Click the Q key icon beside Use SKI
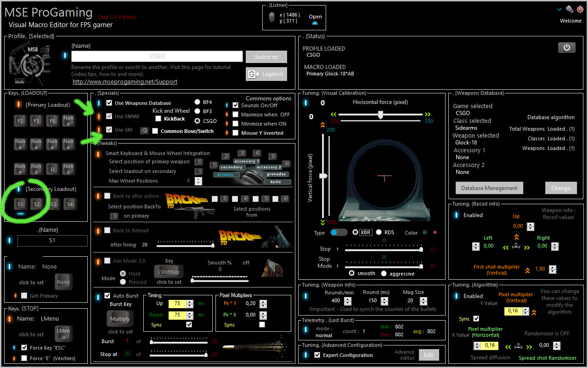The image size is (588, 368). tap(144, 131)
